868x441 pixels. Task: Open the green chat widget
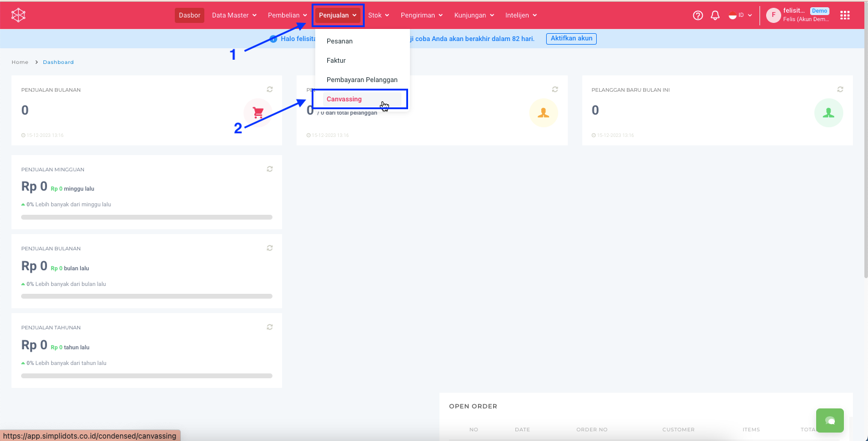click(830, 420)
